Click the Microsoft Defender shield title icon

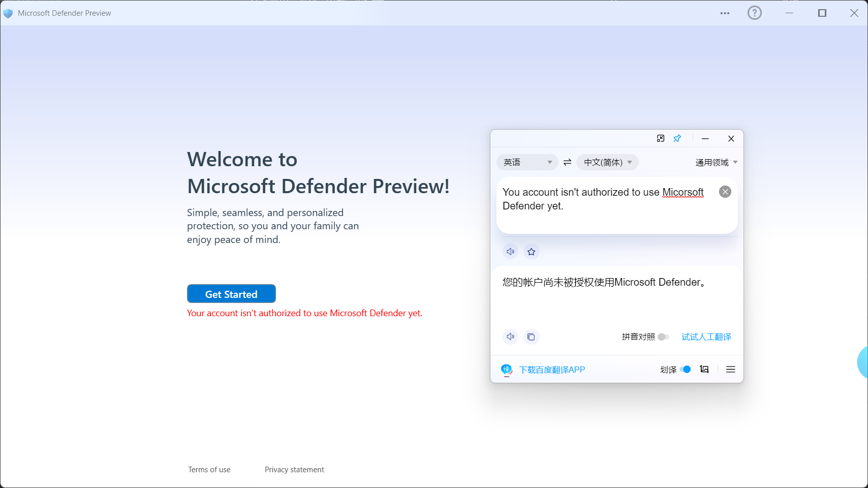(x=8, y=13)
